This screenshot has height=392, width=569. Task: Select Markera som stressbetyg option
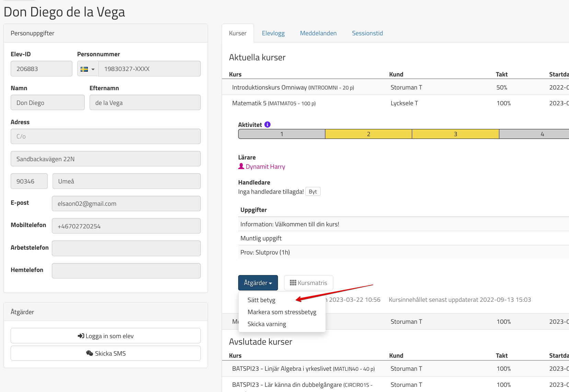tap(282, 312)
